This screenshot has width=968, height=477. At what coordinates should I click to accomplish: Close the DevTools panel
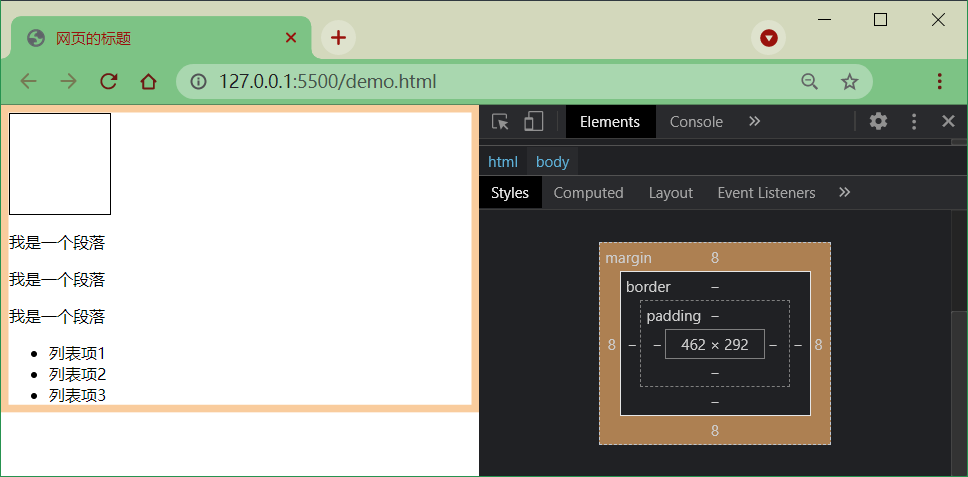(948, 122)
